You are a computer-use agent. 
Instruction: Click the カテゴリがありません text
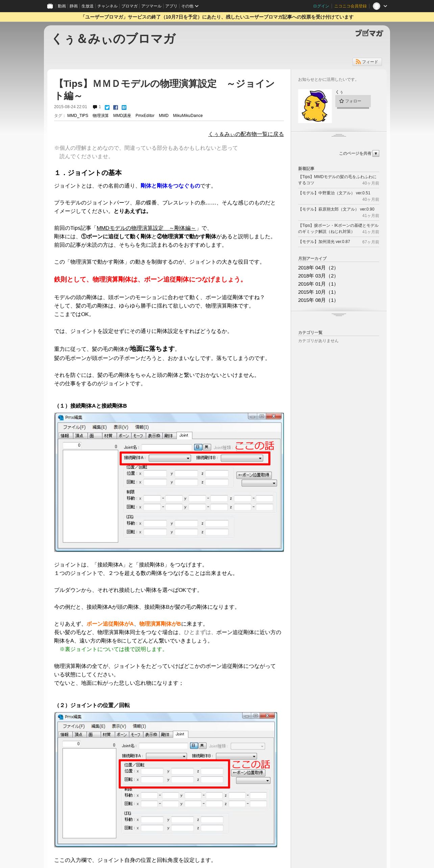click(318, 341)
